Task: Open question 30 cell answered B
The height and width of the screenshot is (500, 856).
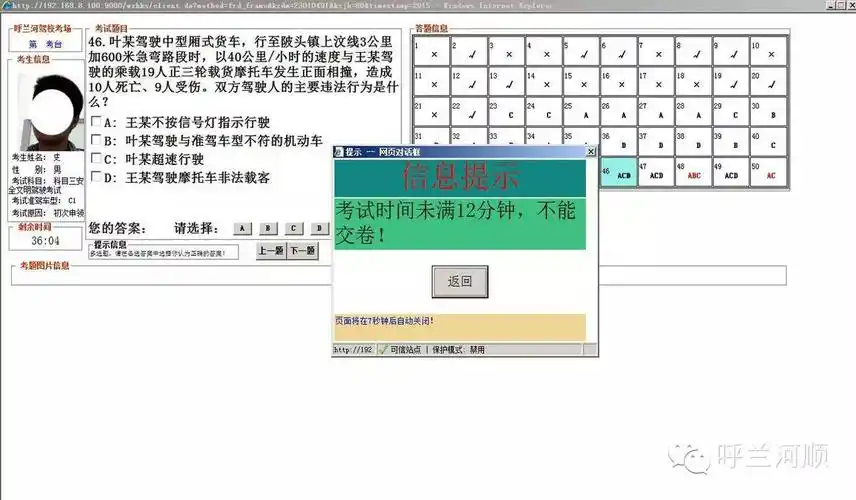Action: pyautogui.click(x=768, y=112)
